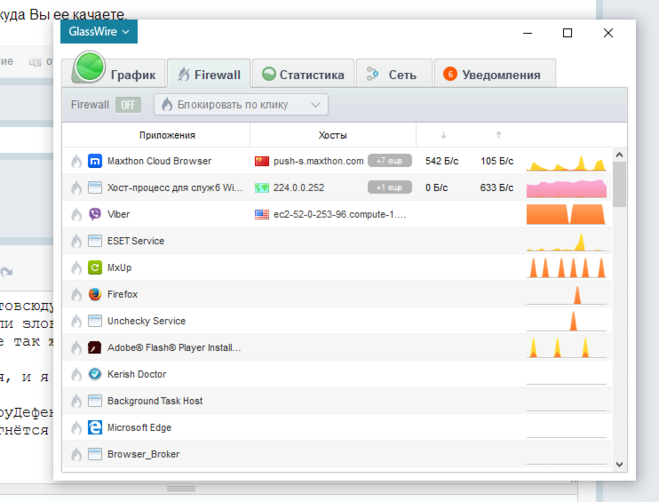The width and height of the screenshot is (659, 502).
Task: Click the Maxthon Cloud Browser app icon
Action: click(x=95, y=161)
